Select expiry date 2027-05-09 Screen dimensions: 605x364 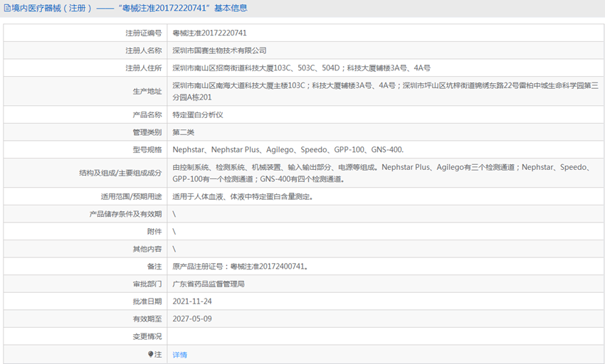192,319
